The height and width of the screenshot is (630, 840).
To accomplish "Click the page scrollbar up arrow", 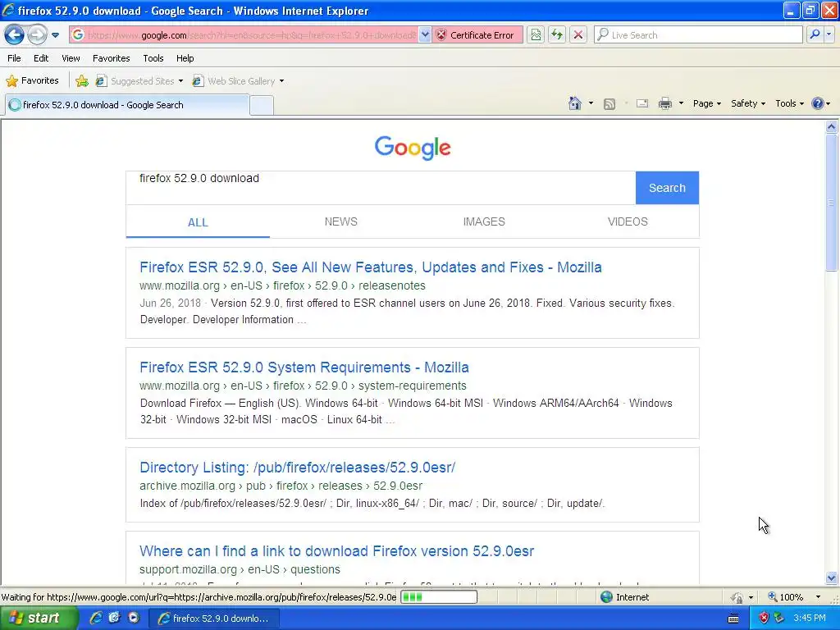I will point(832,127).
